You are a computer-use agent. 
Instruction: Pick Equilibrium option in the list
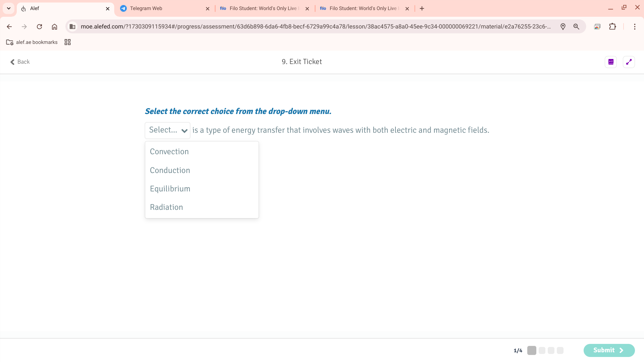(x=170, y=189)
